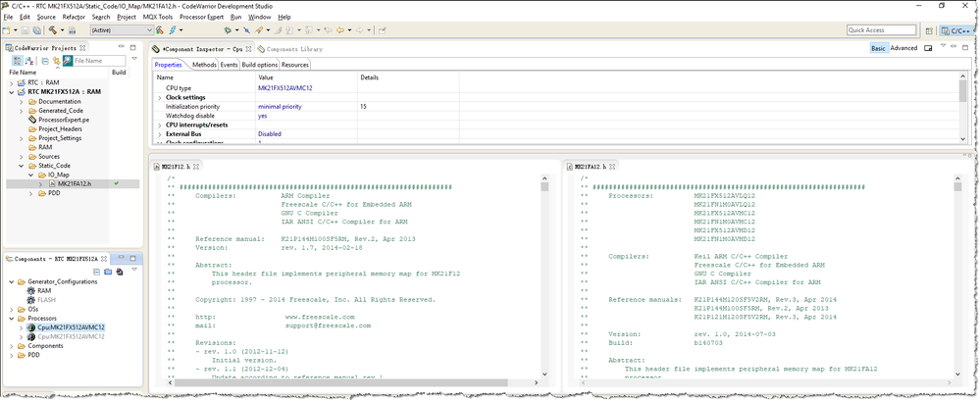Click the Generate Processor Expert Code icon
This screenshot has height=400, width=980.
(120, 272)
